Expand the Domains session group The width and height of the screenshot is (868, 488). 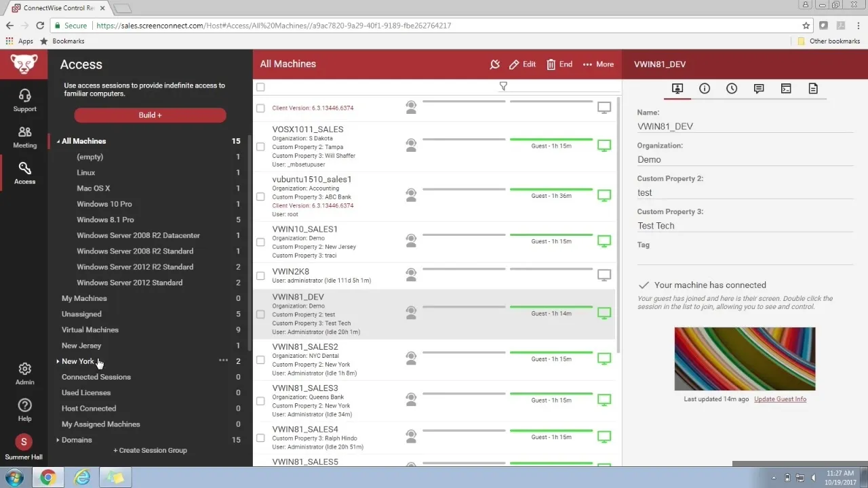[x=58, y=440]
